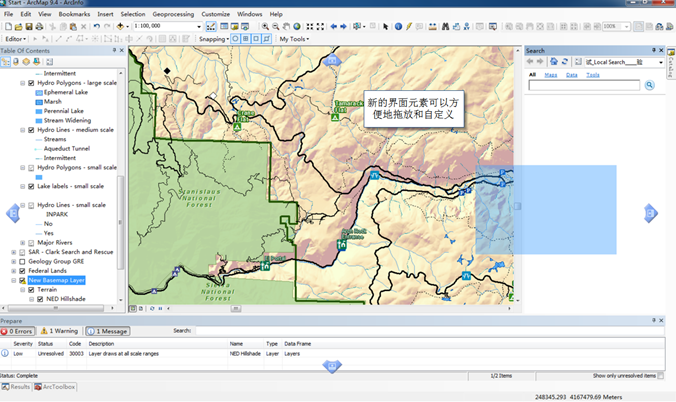
Task: Open the Geoprocessing menu
Action: click(173, 15)
